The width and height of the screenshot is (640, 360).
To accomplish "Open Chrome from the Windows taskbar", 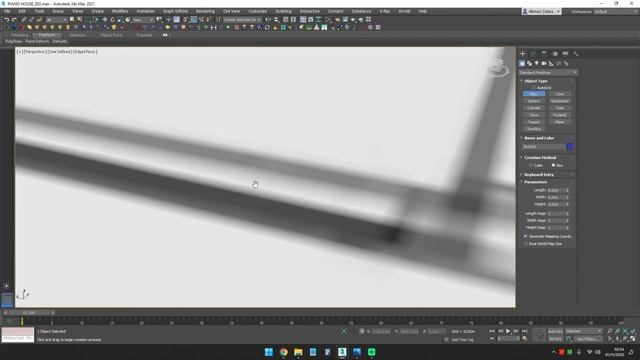I will [x=284, y=352].
